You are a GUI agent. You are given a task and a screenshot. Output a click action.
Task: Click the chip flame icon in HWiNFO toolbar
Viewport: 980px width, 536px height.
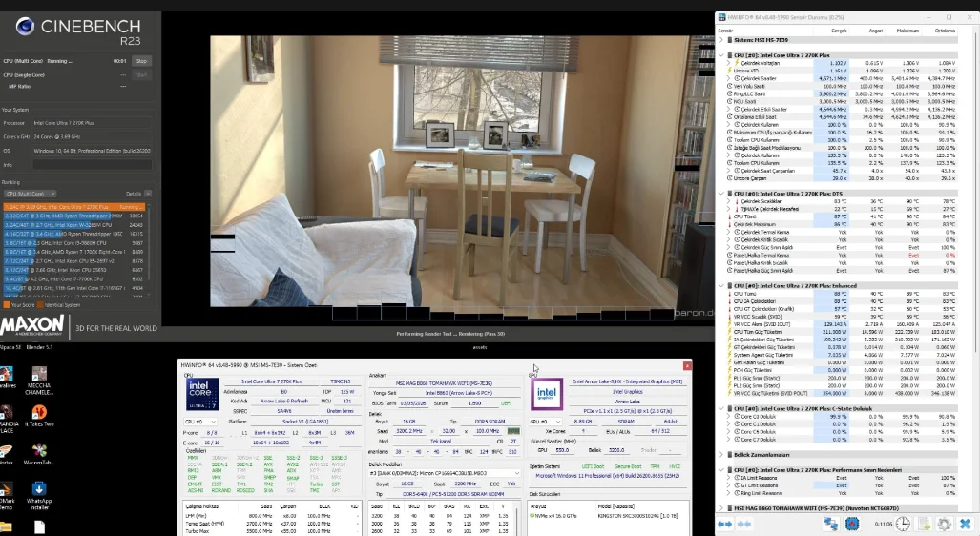852,524
